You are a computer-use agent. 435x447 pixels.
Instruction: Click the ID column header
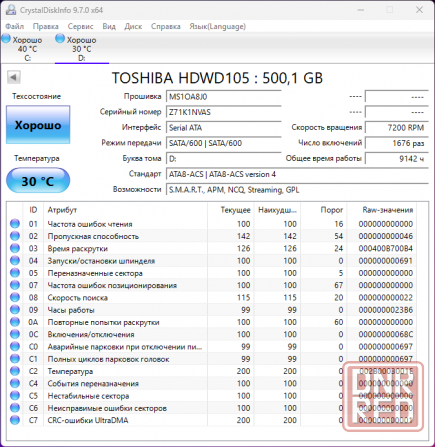(33, 210)
